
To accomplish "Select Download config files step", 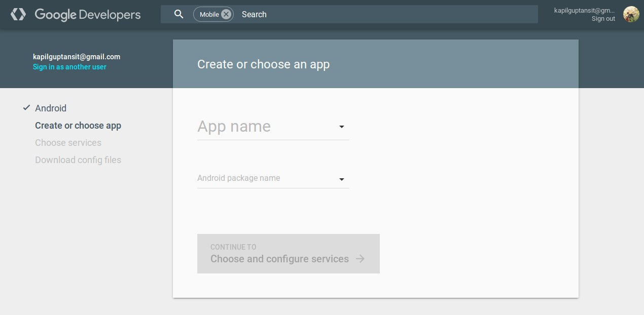I will [78, 160].
